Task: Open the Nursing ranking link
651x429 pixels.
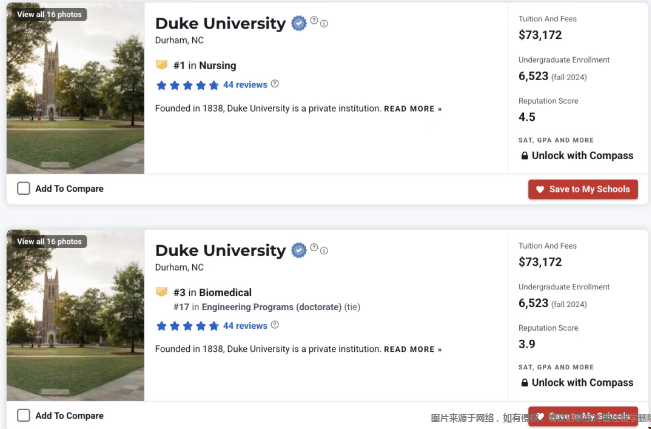Action: pyautogui.click(x=218, y=66)
